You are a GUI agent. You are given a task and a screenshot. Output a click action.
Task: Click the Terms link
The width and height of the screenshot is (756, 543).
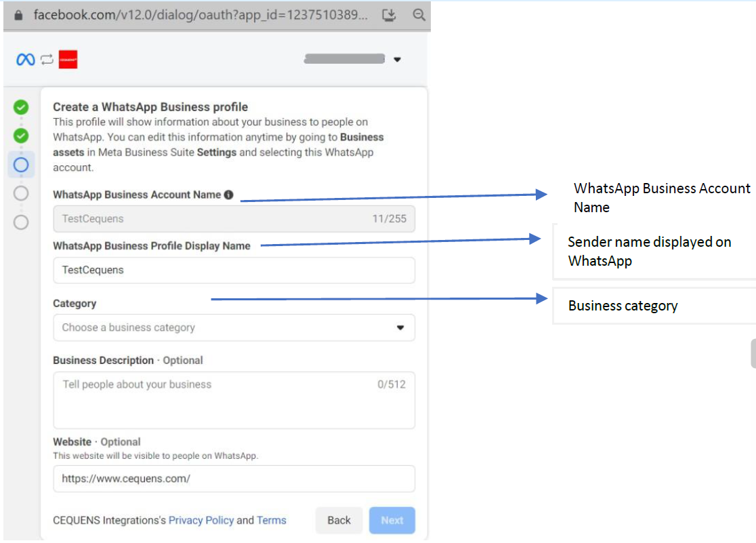click(272, 521)
